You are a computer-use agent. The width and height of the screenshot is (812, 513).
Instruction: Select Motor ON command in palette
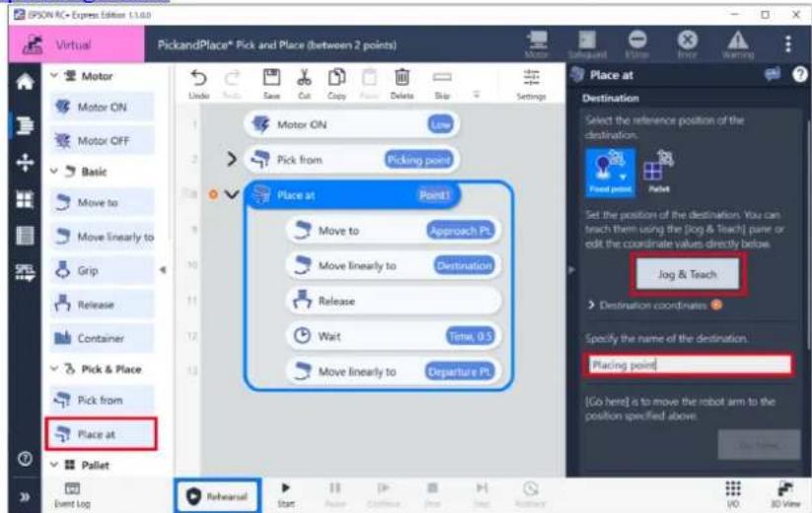point(102,108)
